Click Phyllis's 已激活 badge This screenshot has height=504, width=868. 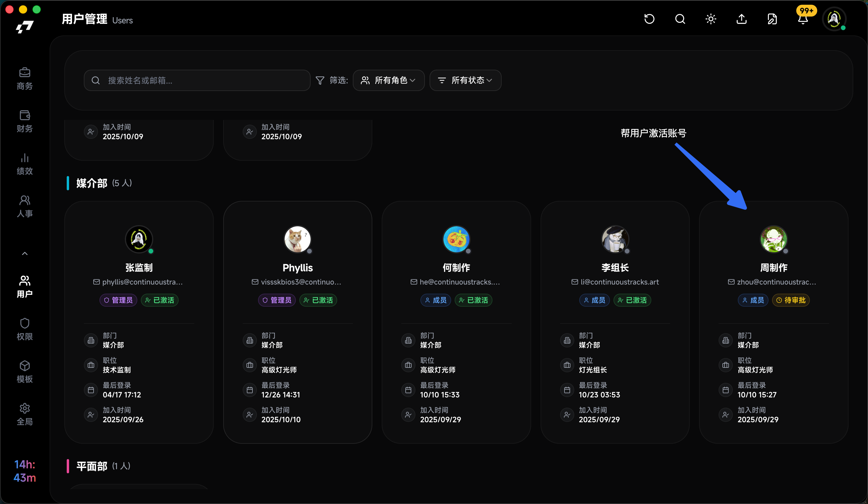point(318,300)
